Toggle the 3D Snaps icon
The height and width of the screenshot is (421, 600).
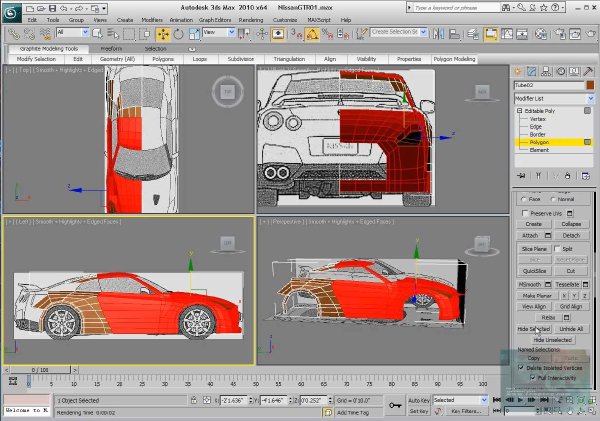click(296, 34)
